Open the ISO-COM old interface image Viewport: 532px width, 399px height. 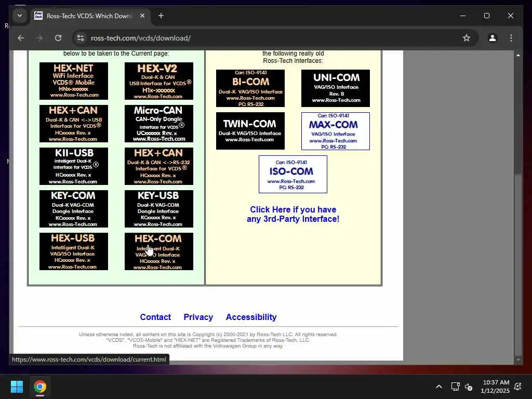[x=293, y=175]
